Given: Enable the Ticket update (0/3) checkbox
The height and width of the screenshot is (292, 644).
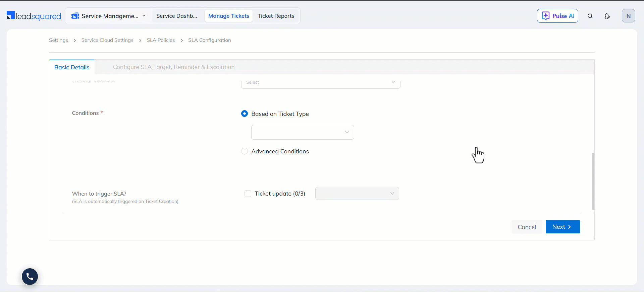Looking at the screenshot, I should pos(248,194).
